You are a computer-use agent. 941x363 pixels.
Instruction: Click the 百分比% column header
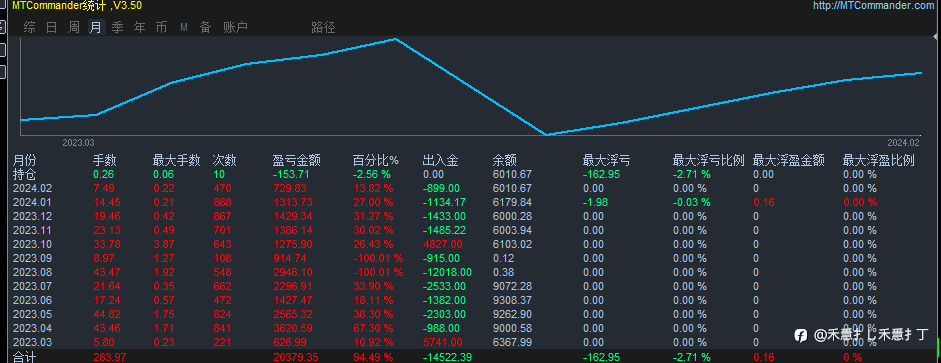point(376,160)
